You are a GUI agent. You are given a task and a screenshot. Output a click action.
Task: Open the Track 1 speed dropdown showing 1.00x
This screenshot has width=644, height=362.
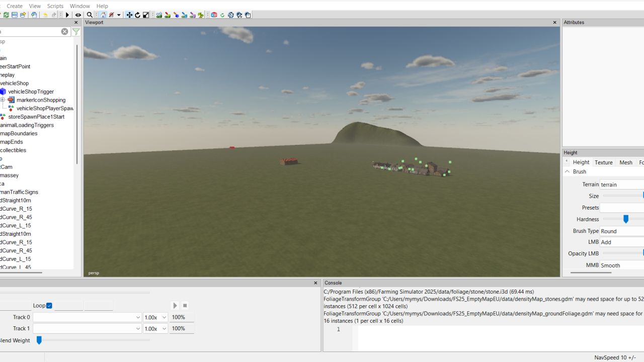pos(164,329)
